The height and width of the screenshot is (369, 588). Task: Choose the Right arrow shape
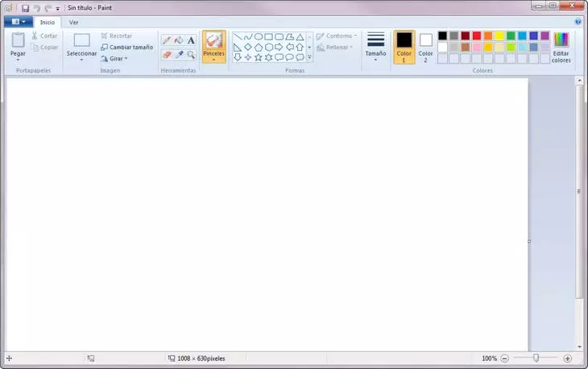(279, 48)
